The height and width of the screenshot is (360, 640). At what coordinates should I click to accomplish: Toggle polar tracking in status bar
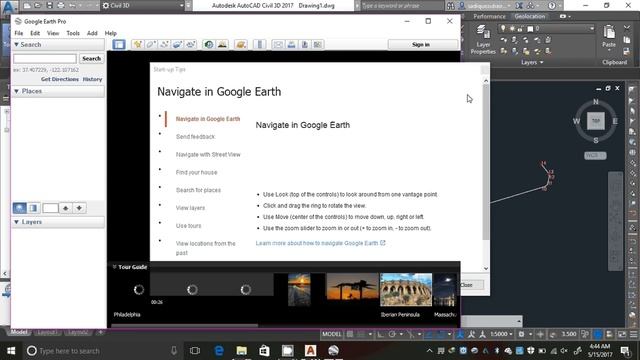(x=392, y=334)
